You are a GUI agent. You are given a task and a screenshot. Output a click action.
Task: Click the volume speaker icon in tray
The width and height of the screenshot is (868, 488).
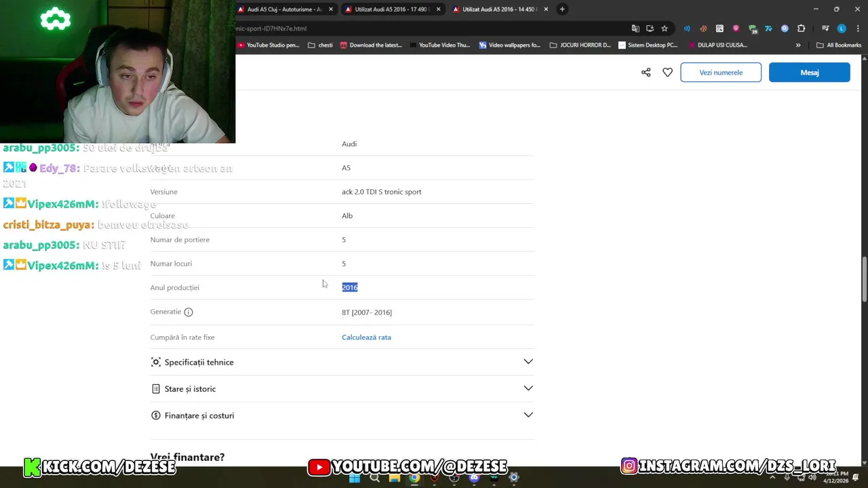tap(812, 477)
